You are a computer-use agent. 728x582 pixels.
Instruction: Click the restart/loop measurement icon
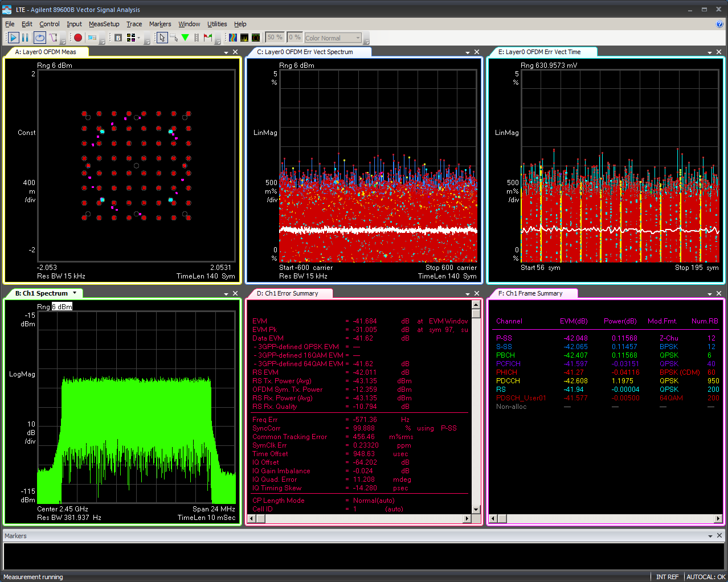point(40,38)
